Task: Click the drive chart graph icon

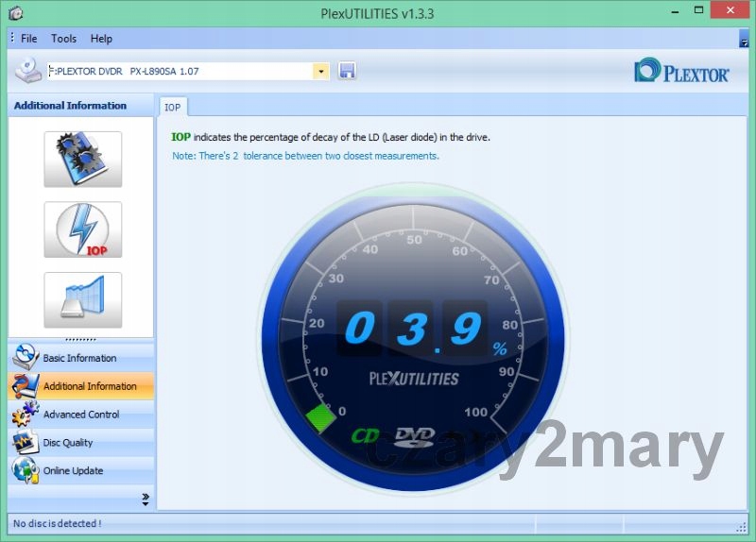Action: [x=82, y=300]
